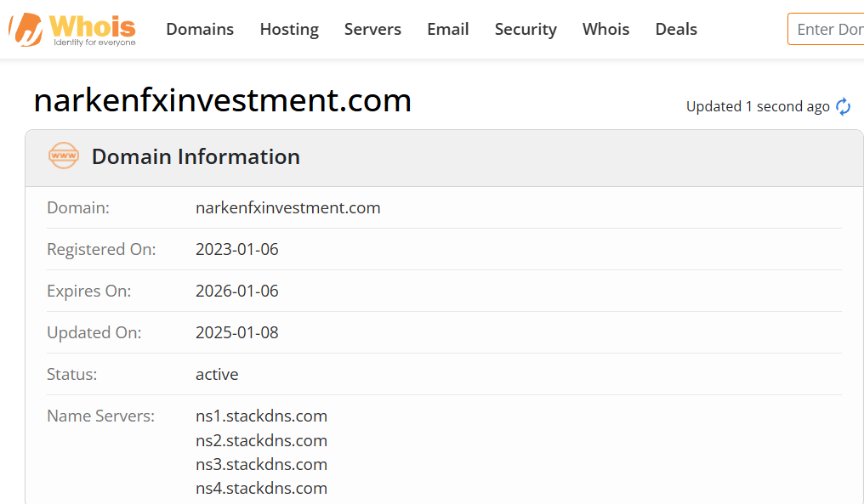Select name server ns2.stackdns.com
The width and height of the screenshot is (864, 504).
tap(261, 440)
